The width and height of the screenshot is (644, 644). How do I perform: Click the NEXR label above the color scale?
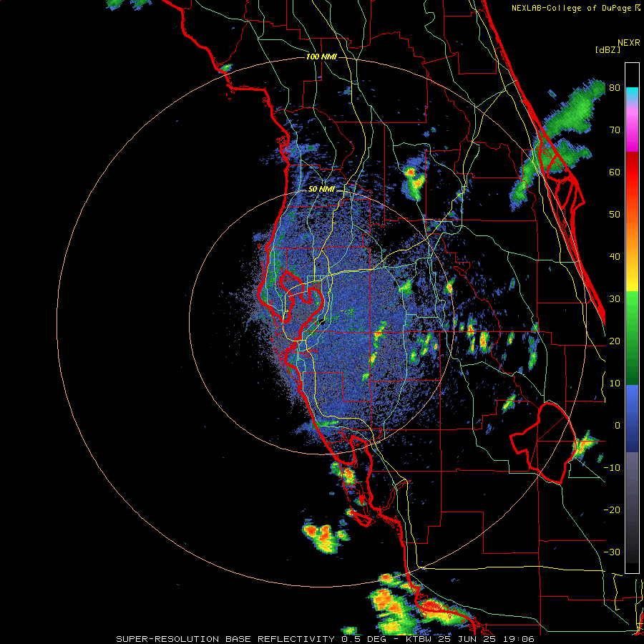pyautogui.click(x=628, y=43)
